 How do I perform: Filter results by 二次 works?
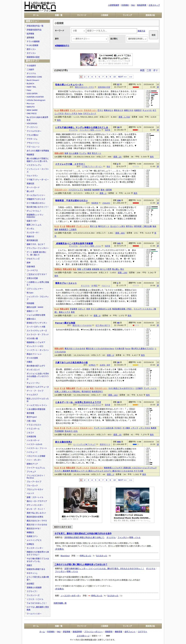click(149, 70)
